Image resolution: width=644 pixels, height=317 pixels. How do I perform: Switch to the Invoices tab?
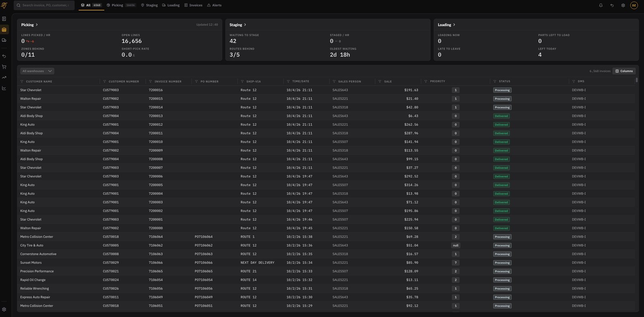(193, 5)
